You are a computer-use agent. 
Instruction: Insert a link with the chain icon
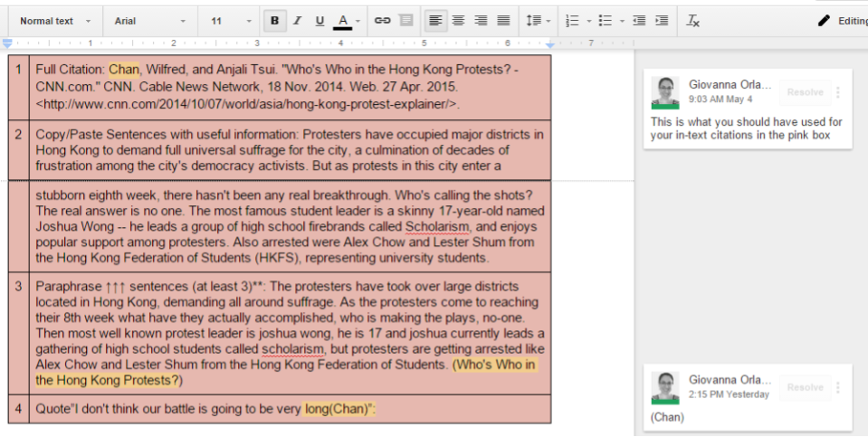tap(383, 21)
